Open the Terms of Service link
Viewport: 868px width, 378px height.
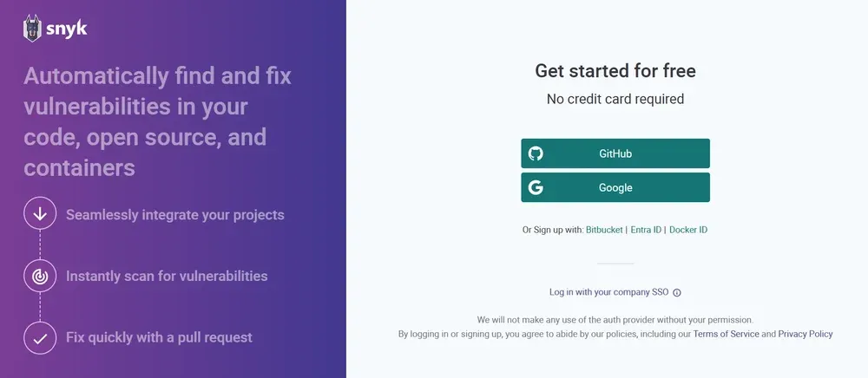[726, 335]
